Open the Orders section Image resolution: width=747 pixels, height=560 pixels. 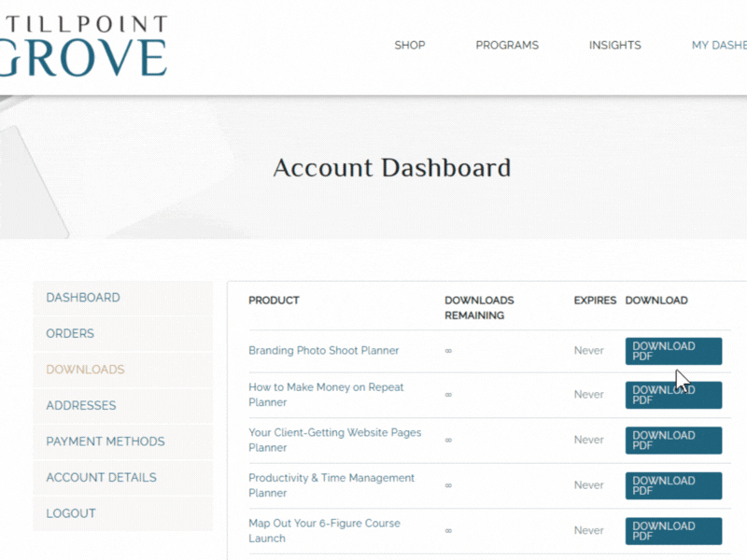(x=69, y=333)
